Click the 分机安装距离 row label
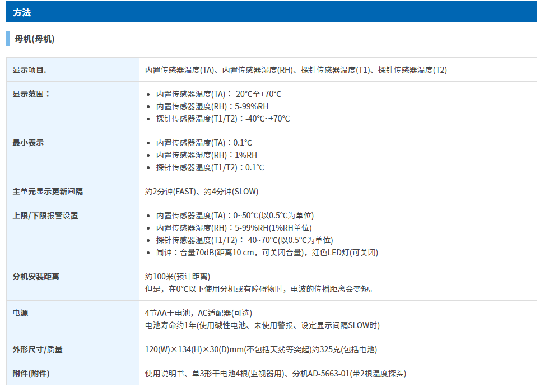The width and height of the screenshot is (549, 392). pos(36,277)
